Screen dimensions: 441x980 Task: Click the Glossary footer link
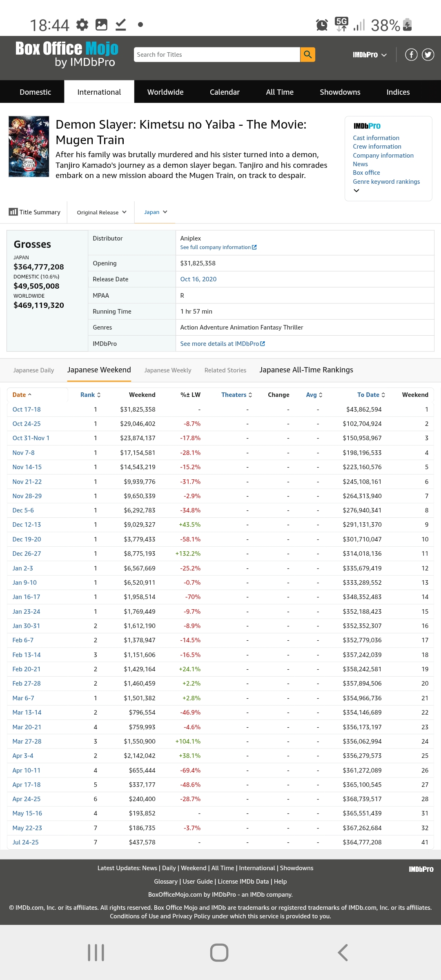point(166,882)
